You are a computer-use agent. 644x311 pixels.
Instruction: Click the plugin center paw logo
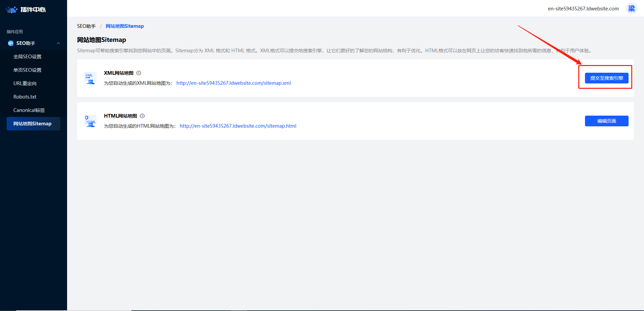(x=12, y=9)
